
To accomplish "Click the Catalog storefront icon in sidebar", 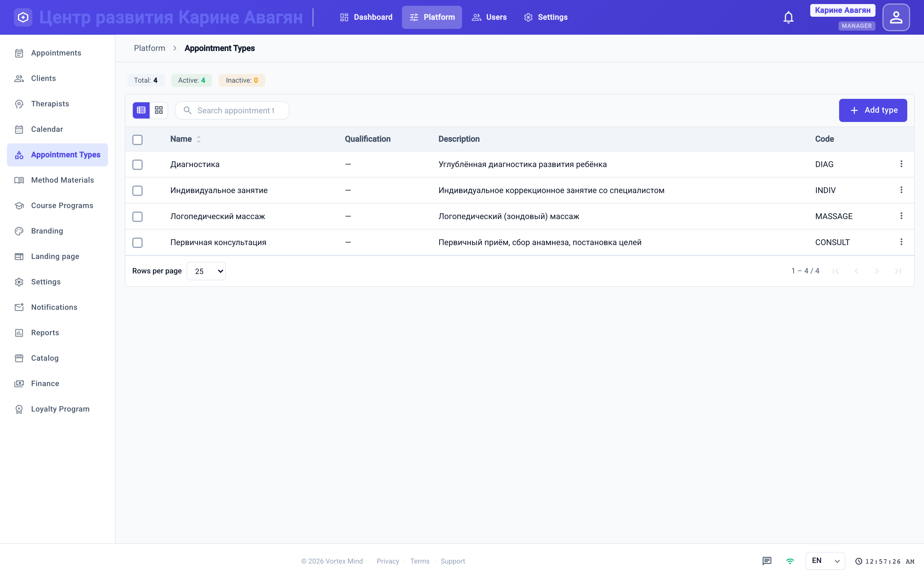I will tap(19, 358).
